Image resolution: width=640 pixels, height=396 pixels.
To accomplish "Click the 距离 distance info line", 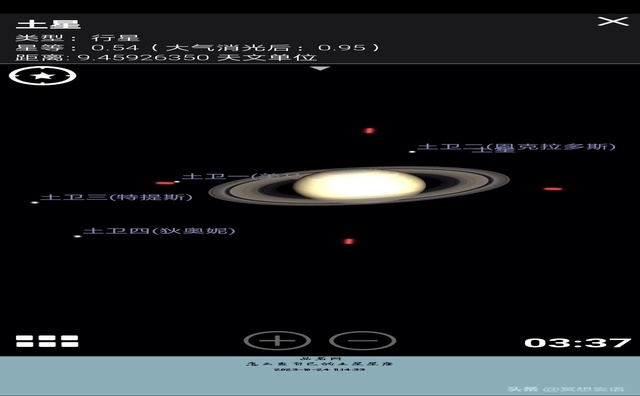I will 166,57.
